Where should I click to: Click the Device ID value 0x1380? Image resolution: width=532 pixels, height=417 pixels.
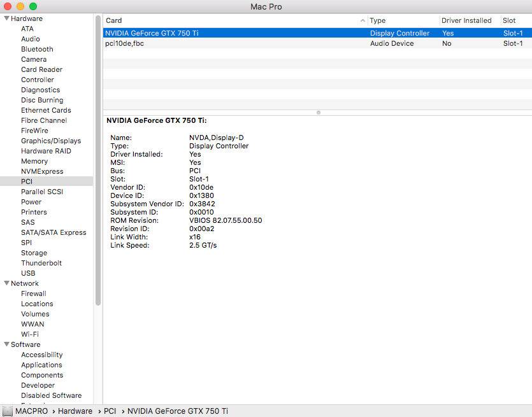pyautogui.click(x=201, y=195)
